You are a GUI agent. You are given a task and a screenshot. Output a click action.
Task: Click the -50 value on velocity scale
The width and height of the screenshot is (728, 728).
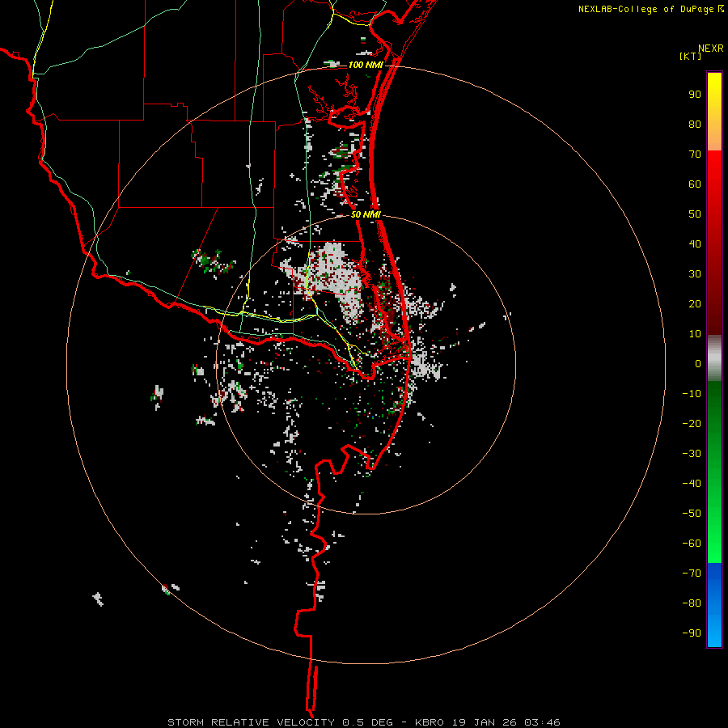coord(692,514)
